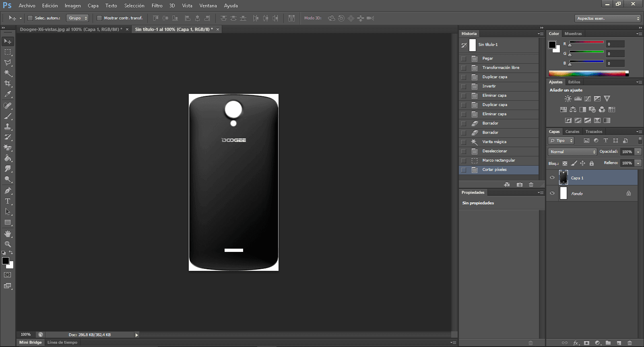Check Mostrar contr. transf. option
The width and height of the screenshot is (644, 347).
pyautogui.click(x=99, y=18)
